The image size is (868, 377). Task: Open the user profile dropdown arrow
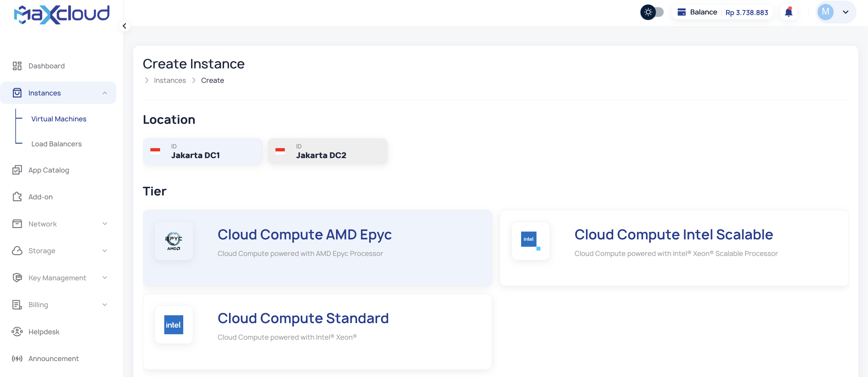[845, 12]
